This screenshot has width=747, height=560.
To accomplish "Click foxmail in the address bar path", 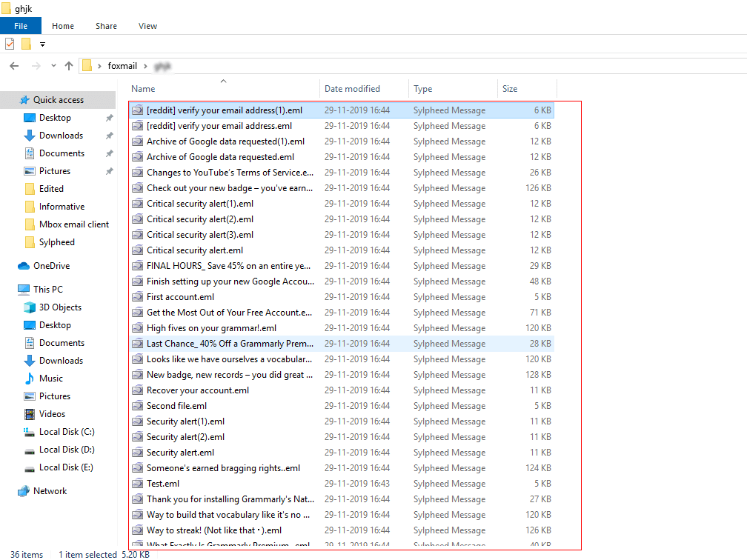I will tap(122, 66).
